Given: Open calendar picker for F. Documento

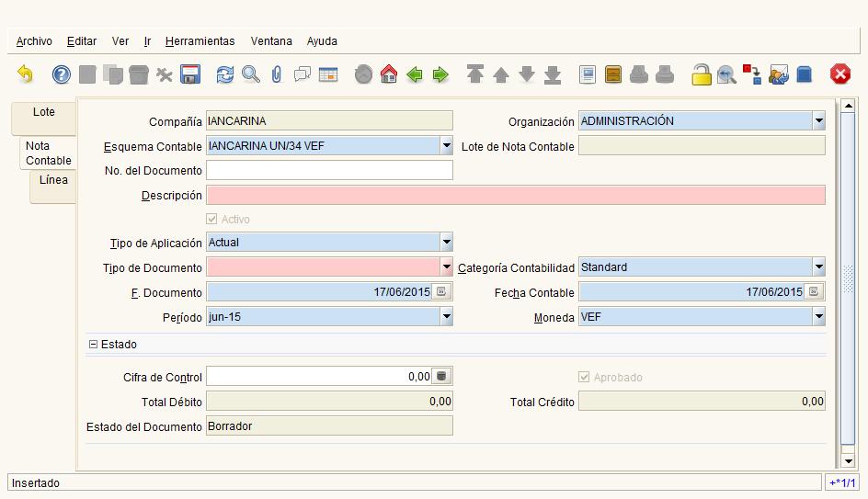Looking at the screenshot, I should point(442,292).
